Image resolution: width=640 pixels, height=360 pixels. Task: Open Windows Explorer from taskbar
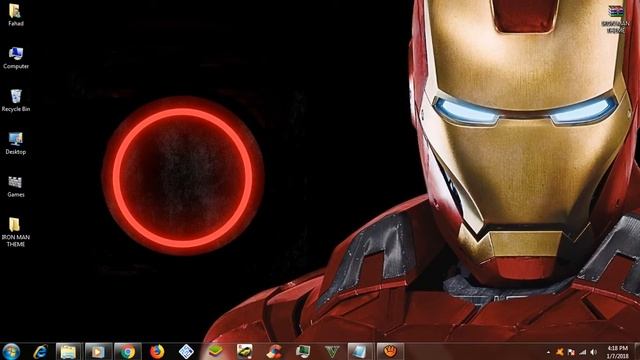(68, 351)
